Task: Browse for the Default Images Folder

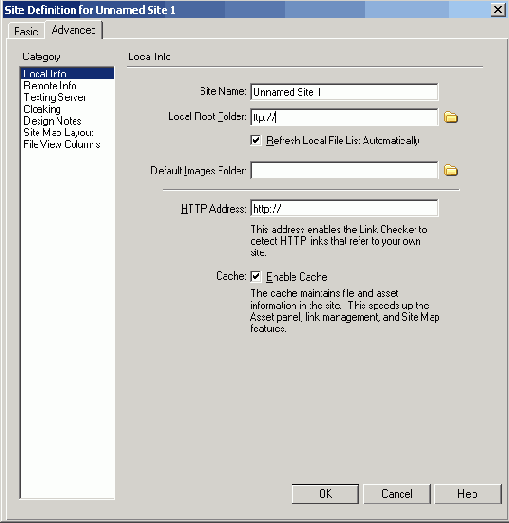Action: click(451, 170)
